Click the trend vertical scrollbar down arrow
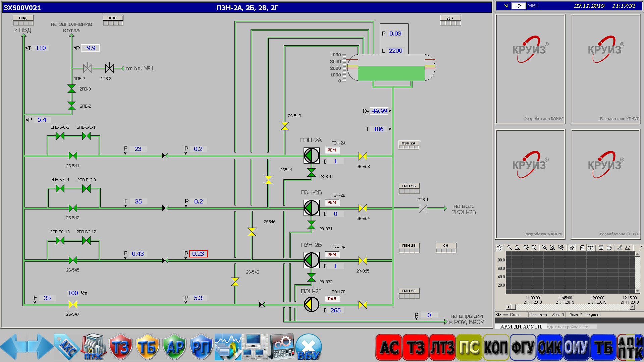Viewport: 644px width, 362px height. coord(638,291)
